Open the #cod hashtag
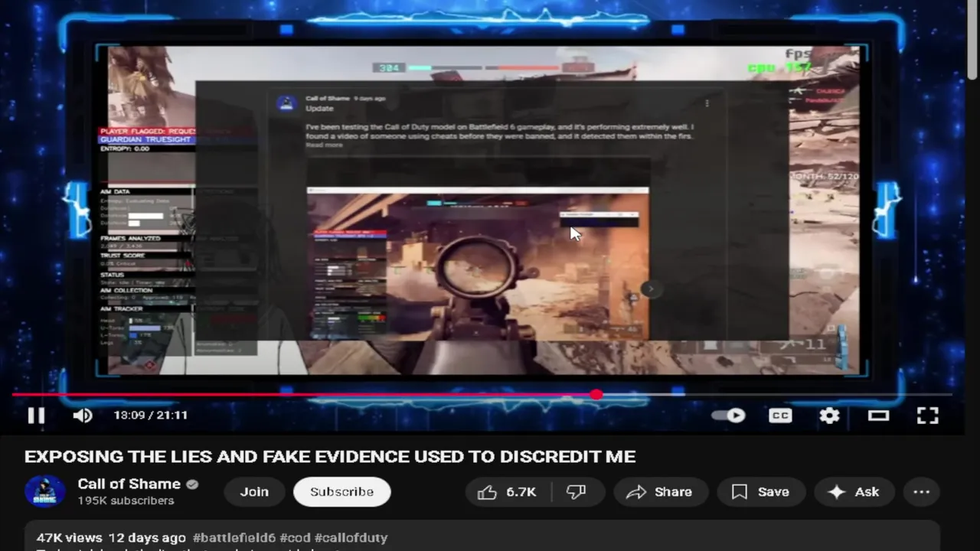 (x=295, y=538)
